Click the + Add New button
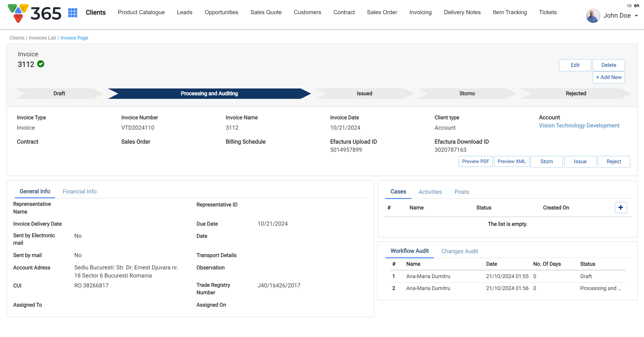 pyautogui.click(x=609, y=77)
